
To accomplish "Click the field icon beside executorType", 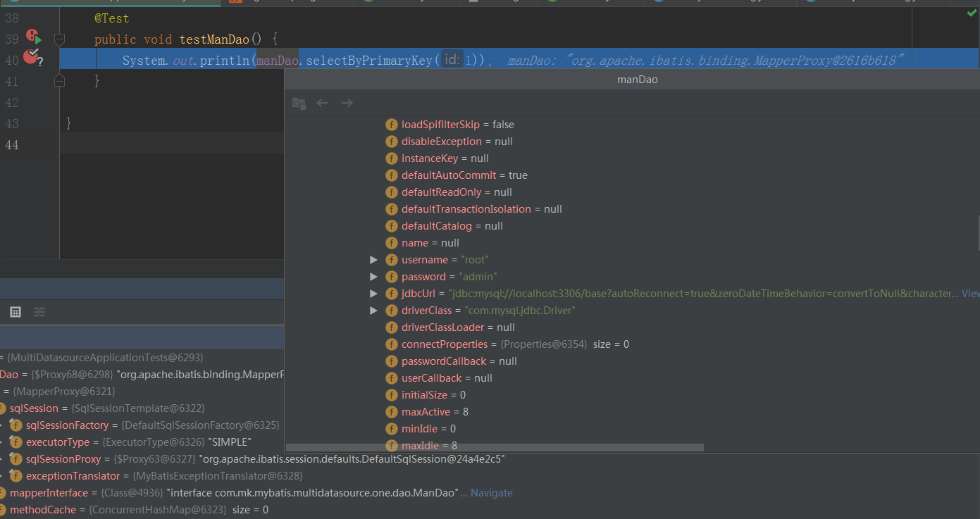I will 15,442.
